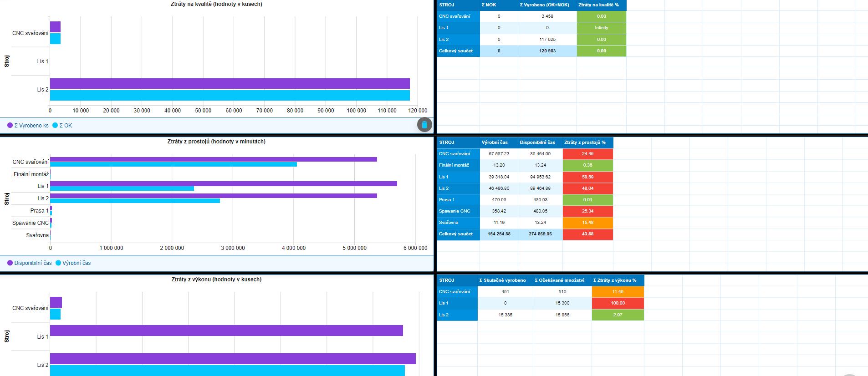Click Celkový součet row in quality table
The image size is (868, 376).
(x=458, y=51)
